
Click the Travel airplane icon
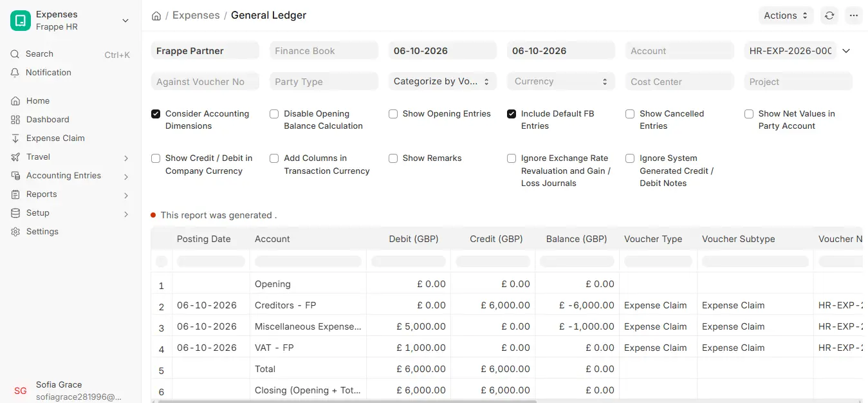tap(15, 157)
